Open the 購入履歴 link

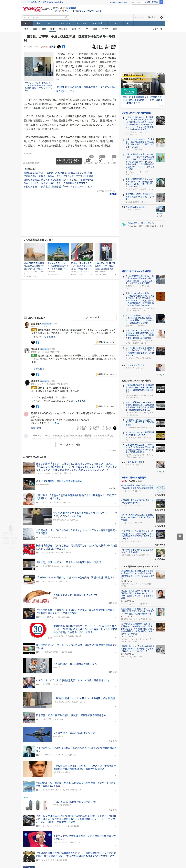click(x=152, y=17)
